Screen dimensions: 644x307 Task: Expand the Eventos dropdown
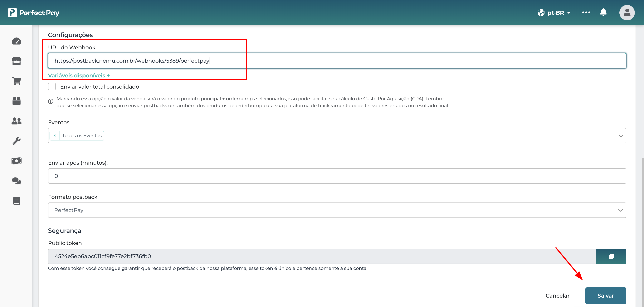coord(621,136)
